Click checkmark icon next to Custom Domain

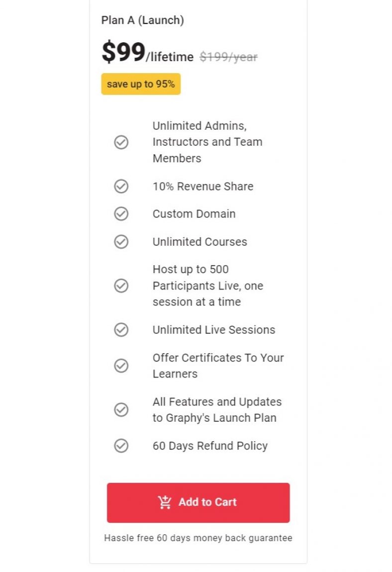(121, 214)
